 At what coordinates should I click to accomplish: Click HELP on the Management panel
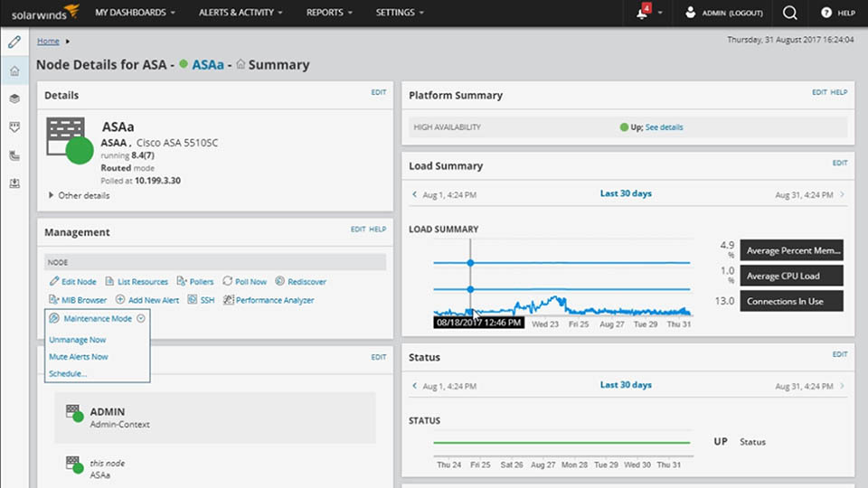point(378,229)
